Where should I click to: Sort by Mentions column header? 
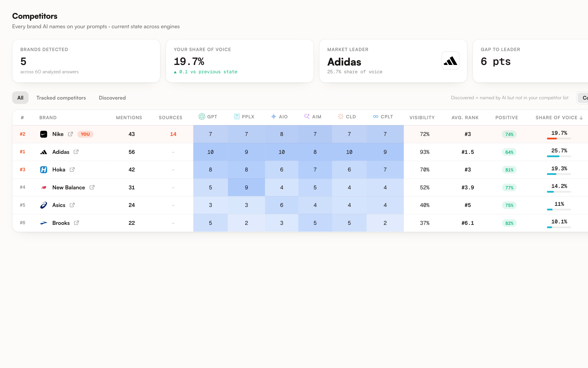[x=129, y=117]
